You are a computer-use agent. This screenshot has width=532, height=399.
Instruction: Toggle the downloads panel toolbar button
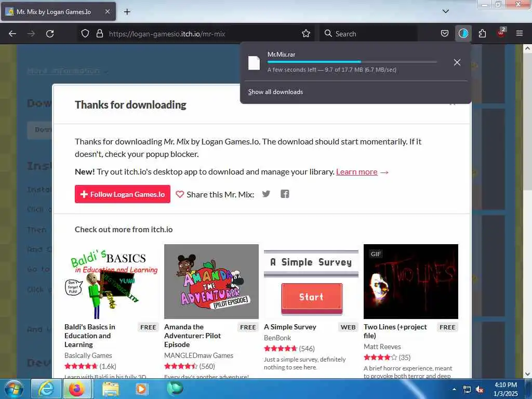[x=463, y=34]
